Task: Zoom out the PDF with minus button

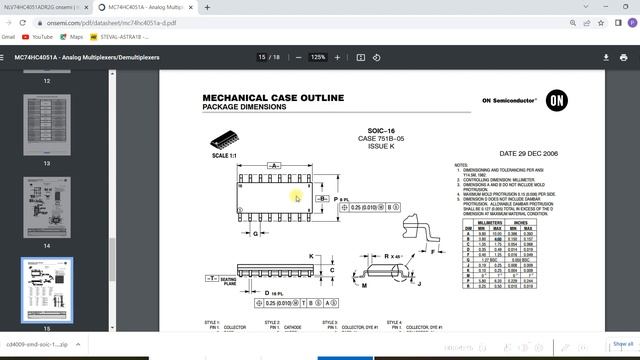Action: point(298,58)
